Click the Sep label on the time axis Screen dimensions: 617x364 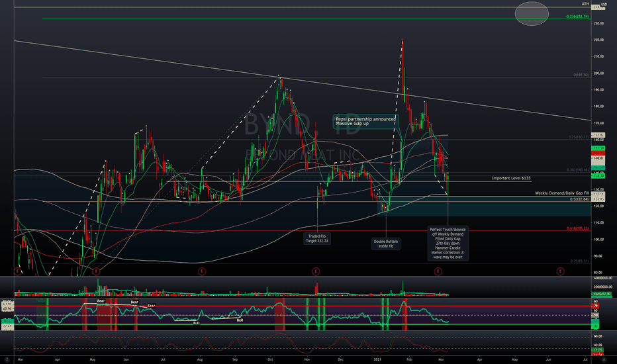(x=235, y=359)
